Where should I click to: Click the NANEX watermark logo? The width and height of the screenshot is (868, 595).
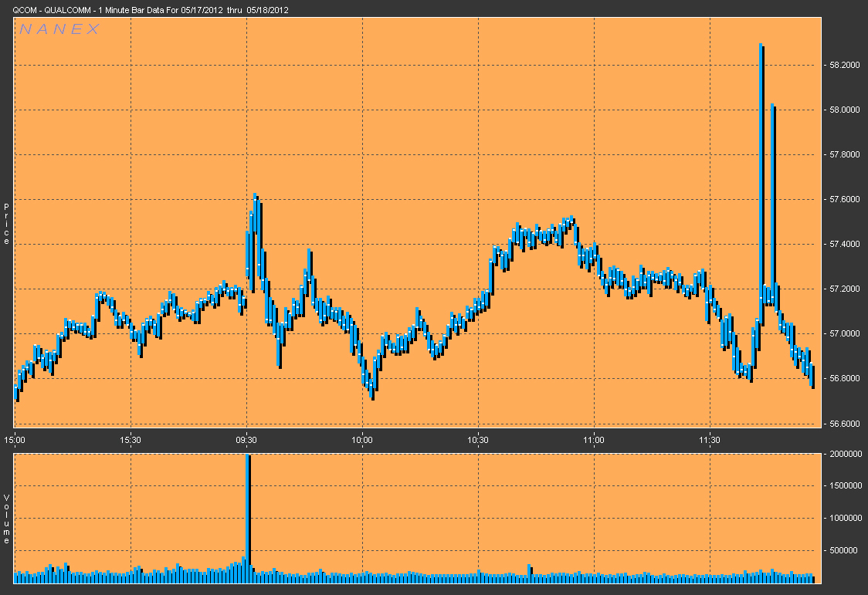pos(59,29)
